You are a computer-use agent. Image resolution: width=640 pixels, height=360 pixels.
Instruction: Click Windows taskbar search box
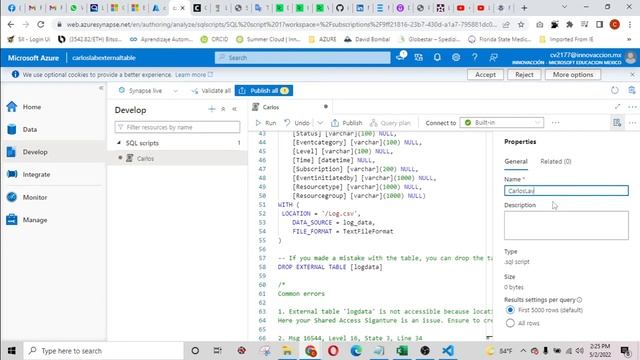pos(104,351)
